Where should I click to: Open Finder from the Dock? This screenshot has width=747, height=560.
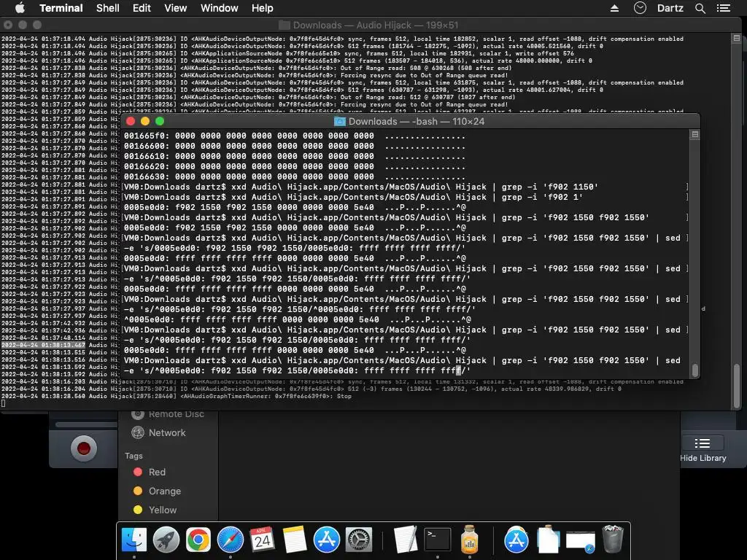134,540
